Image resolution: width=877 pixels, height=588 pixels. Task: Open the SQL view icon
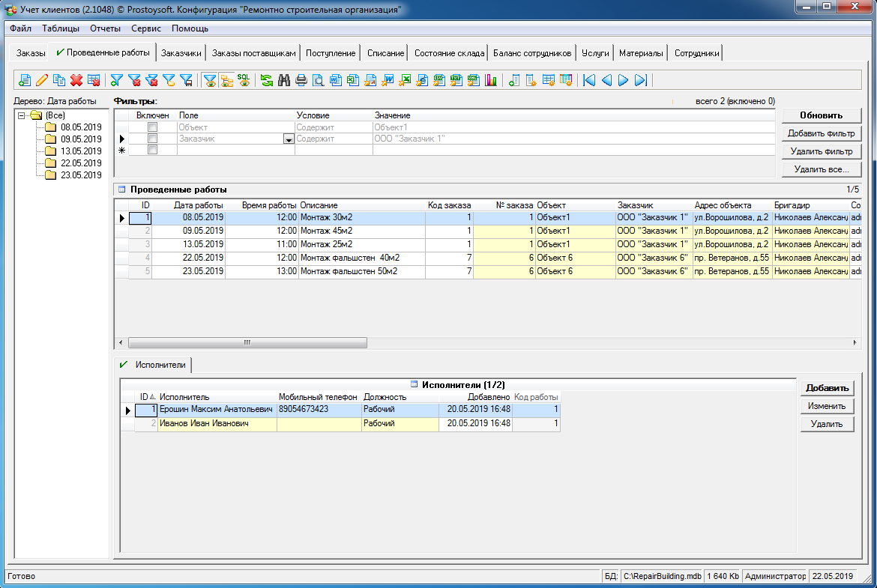(x=244, y=80)
